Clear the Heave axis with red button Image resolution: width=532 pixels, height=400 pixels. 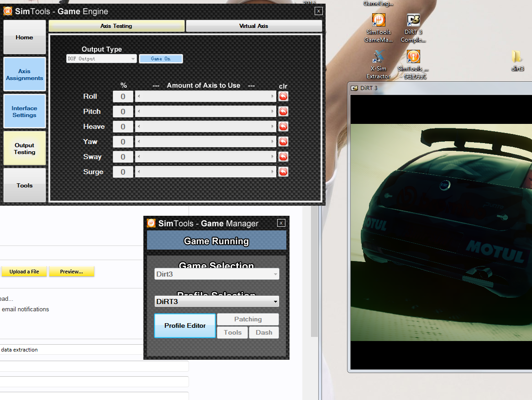tap(283, 127)
